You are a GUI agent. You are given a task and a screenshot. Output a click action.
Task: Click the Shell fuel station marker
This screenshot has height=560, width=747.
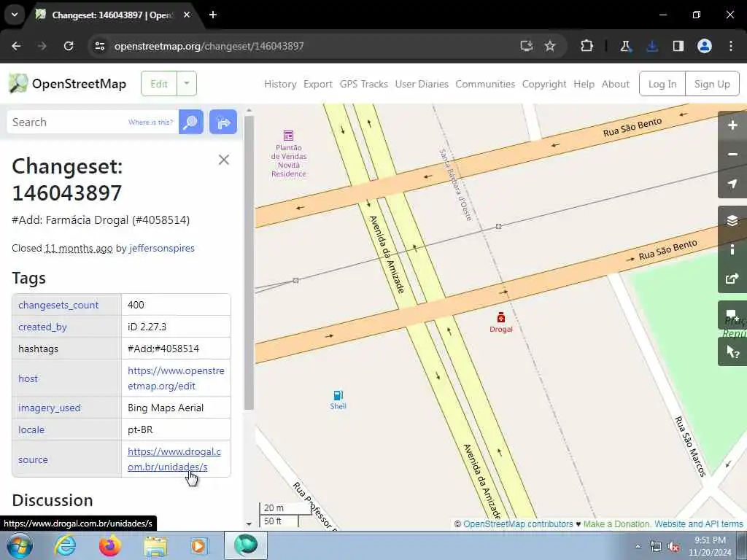pyautogui.click(x=338, y=395)
